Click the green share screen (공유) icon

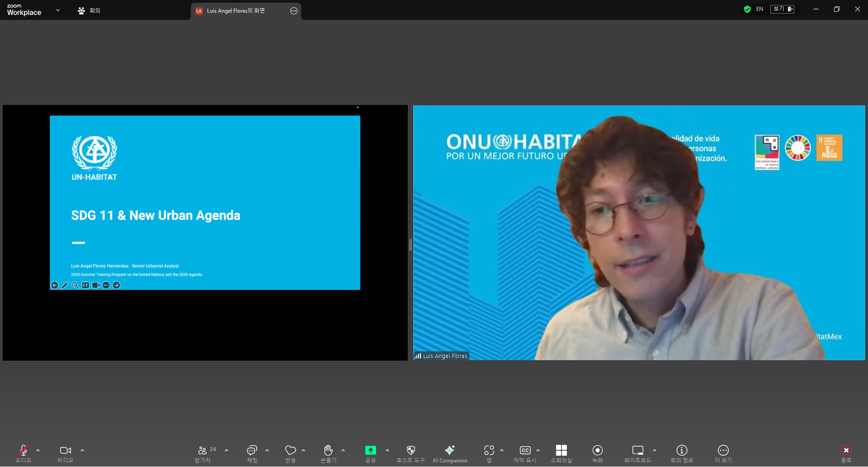pos(371,450)
